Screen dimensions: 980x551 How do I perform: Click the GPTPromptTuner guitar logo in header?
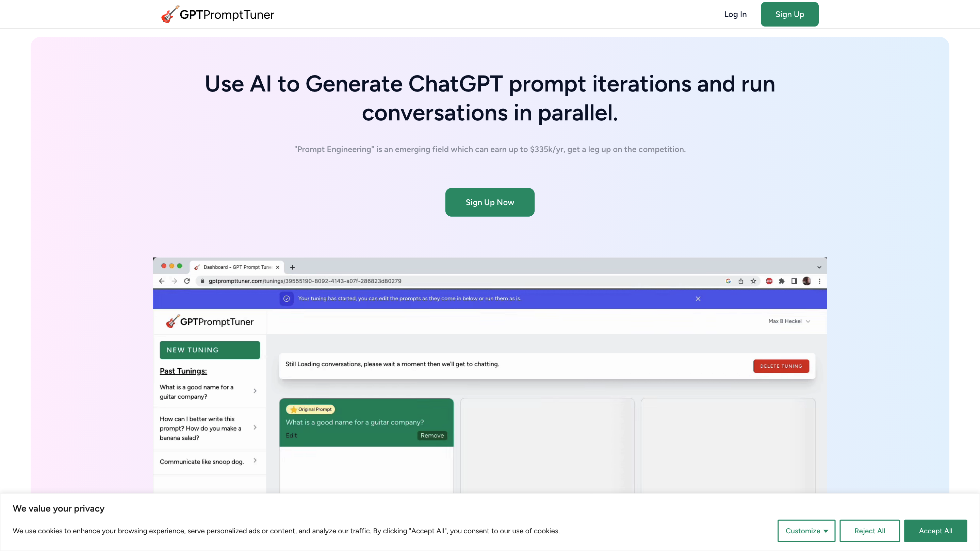(217, 14)
